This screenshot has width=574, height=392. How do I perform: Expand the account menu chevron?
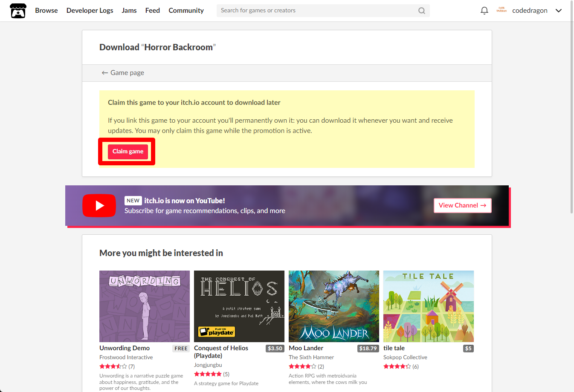coord(559,11)
